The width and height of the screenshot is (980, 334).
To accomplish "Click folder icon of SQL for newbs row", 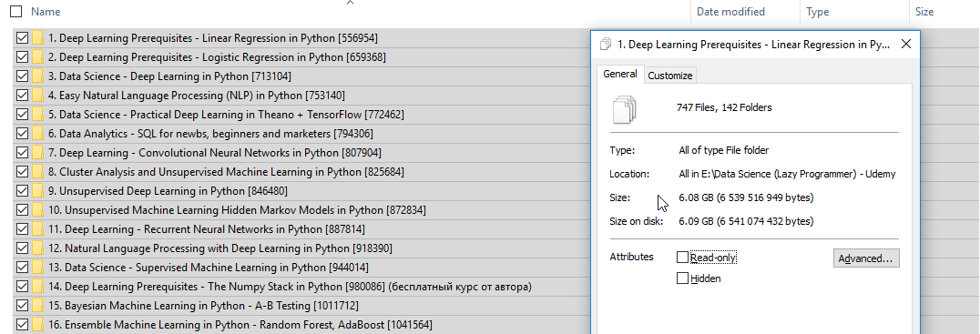I will point(37,134).
